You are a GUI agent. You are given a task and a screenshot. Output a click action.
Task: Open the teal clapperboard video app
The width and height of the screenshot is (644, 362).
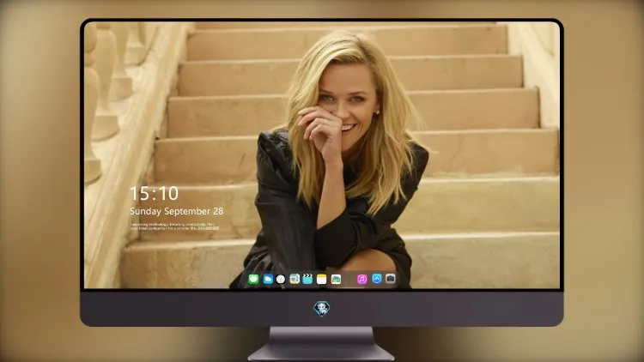[x=307, y=279]
